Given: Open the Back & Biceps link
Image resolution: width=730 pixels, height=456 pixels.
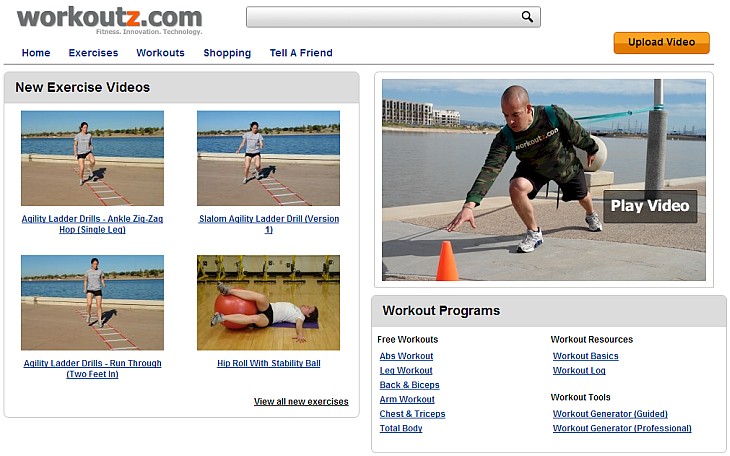Looking at the screenshot, I should click(x=409, y=385).
